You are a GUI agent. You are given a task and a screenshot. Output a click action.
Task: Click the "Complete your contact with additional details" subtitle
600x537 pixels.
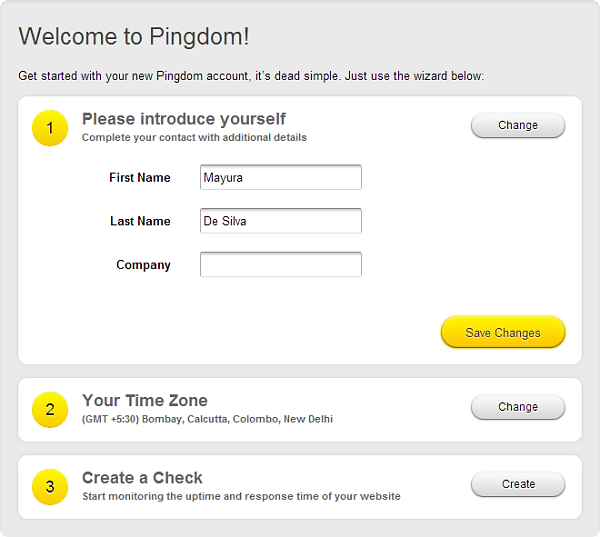point(194,137)
